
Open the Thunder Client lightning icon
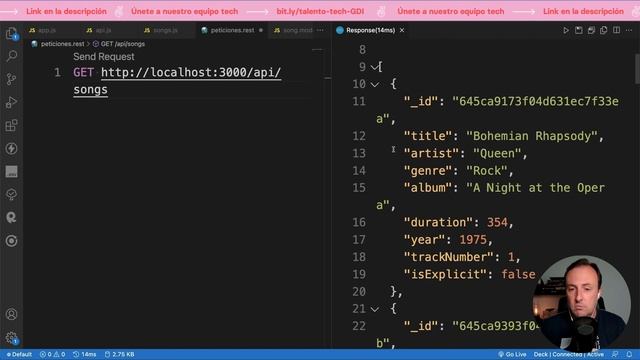[x=11, y=149]
